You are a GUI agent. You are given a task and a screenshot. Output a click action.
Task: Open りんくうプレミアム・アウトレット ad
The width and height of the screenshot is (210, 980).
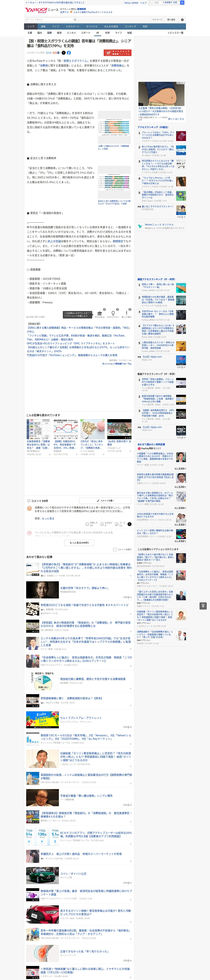point(81,718)
